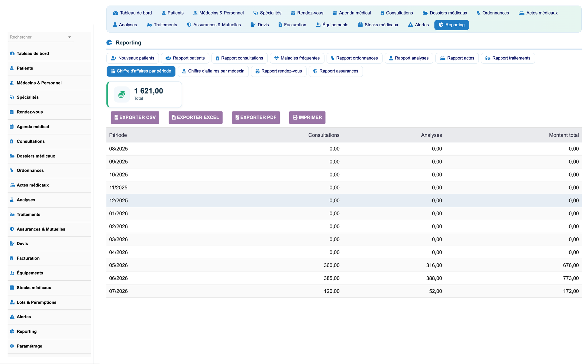This screenshot has width=588, height=364.
Task: Click the Stocks médicaux box icon in sidebar
Action: [12, 288]
